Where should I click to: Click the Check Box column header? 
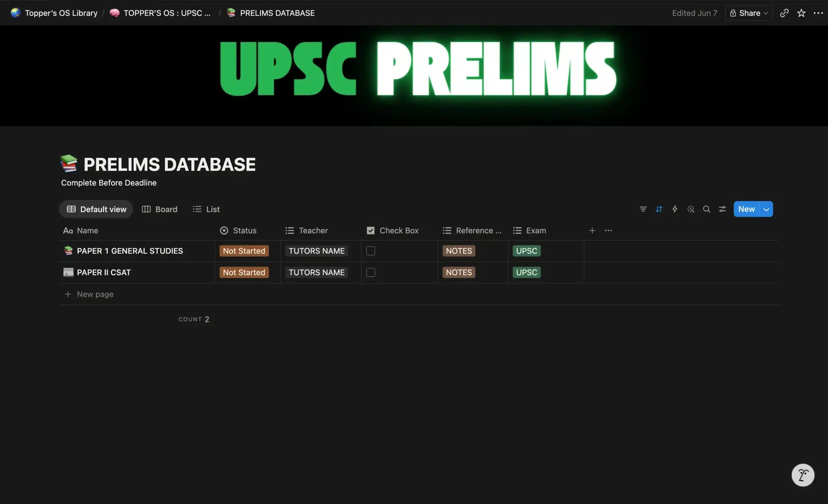click(399, 231)
